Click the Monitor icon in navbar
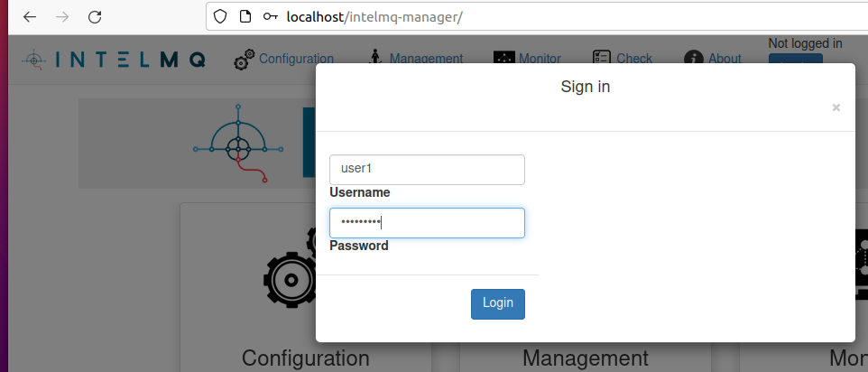The height and width of the screenshot is (372, 868). coord(504,58)
